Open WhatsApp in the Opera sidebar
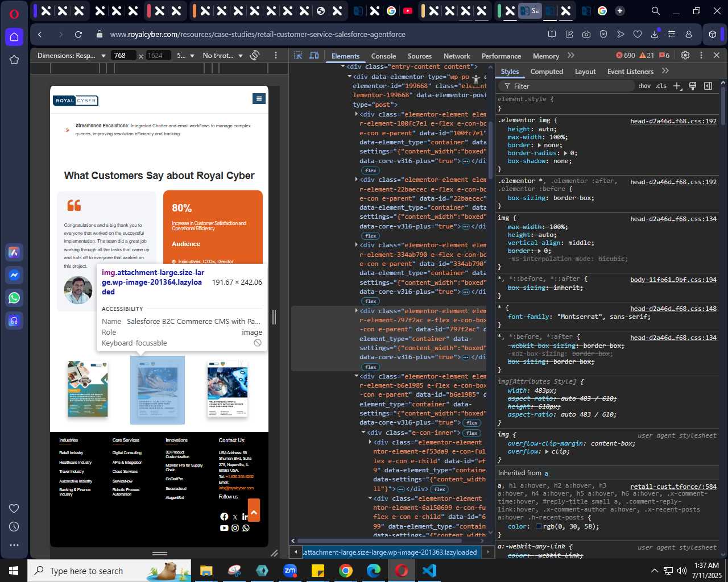This screenshot has height=582, width=728. (x=14, y=297)
